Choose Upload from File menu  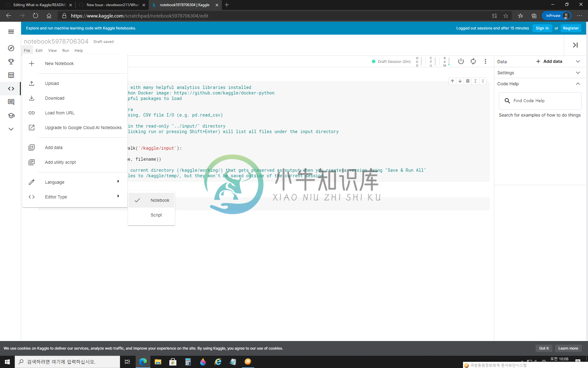[x=75, y=83]
